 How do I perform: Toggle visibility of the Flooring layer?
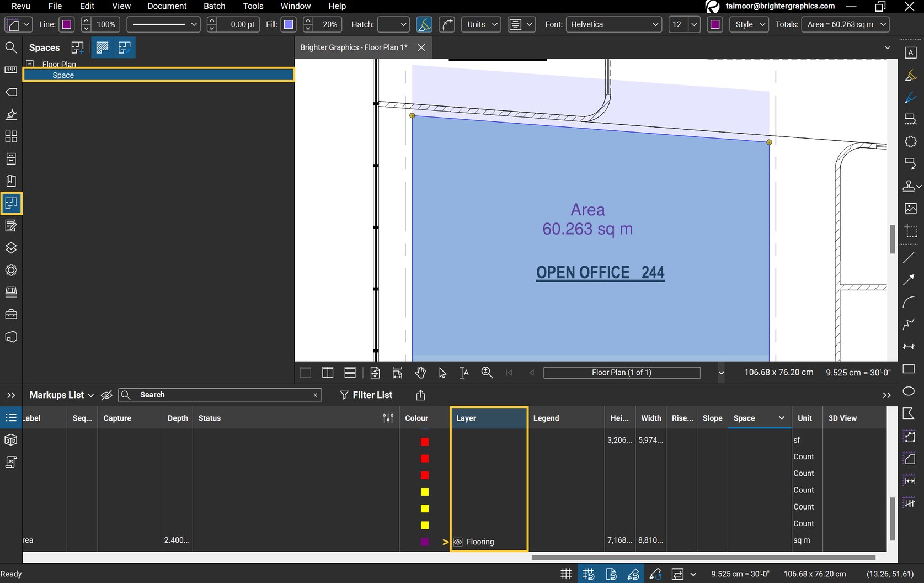coord(457,542)
